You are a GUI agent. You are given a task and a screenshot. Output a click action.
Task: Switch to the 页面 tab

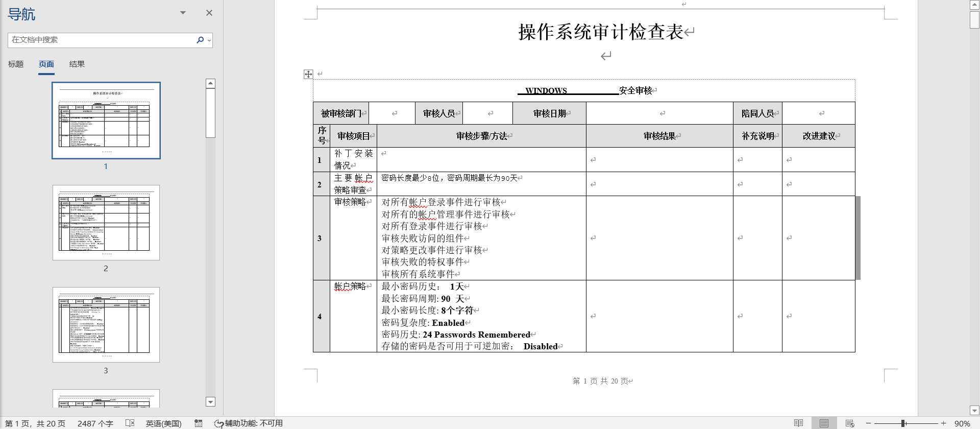pyautogui.click(x=46, y=64)
